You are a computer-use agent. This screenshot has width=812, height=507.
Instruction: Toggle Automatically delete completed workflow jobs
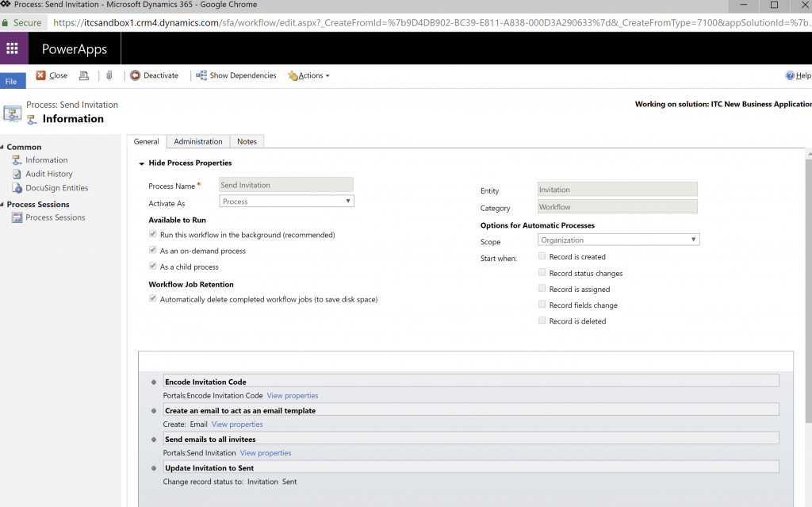(x=153, y=298)
